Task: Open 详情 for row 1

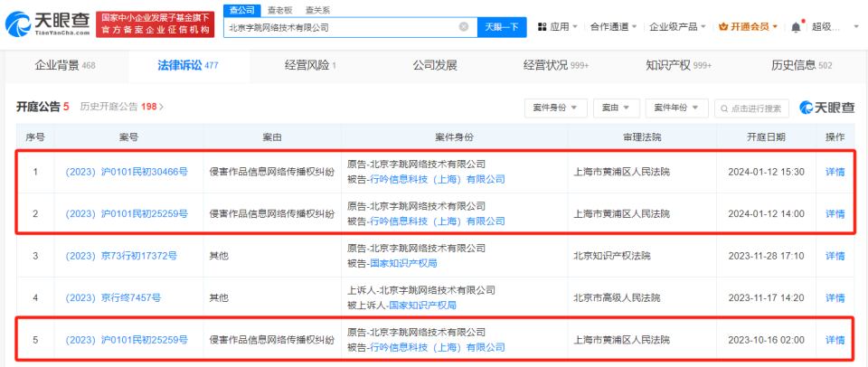Action: click(835, 172)
